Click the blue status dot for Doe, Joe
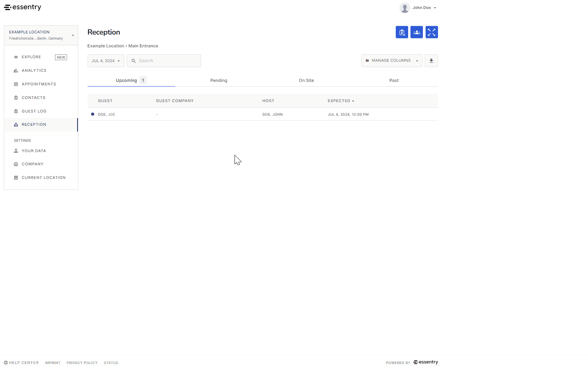This screenshot has width=588, height=366. click(93, 114)
